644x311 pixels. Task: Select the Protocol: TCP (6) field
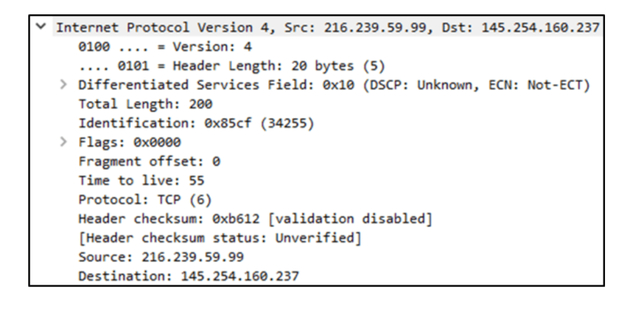click(x=144, y=200)
